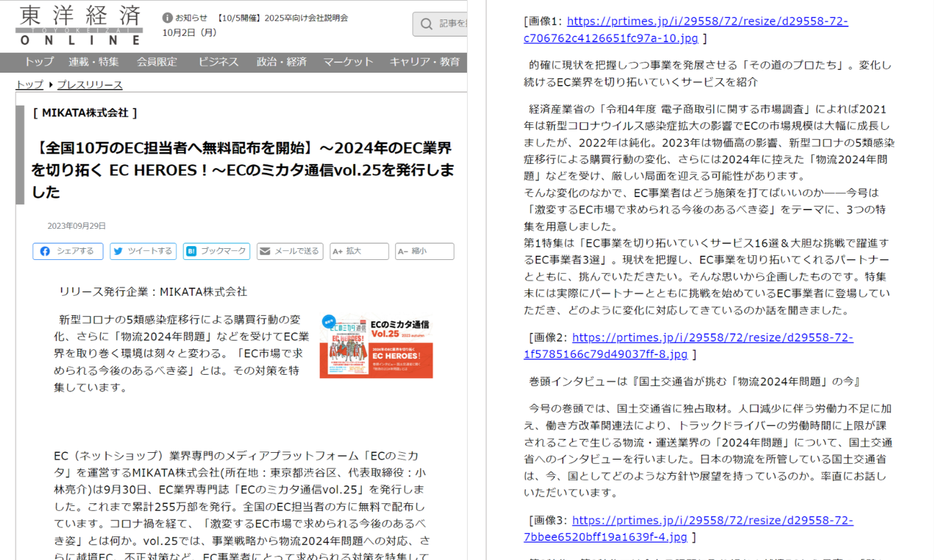Click the line 巻頭インタビューは『国土交通省が挑む「物流2024年問題」の今』

click(x=694, y=382)
